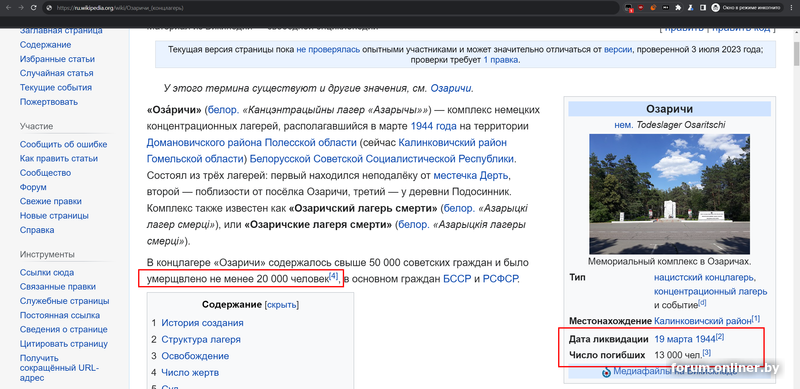Click Пожертвовать in sidebar
800x389 pixels.
[x=49, y=102]
